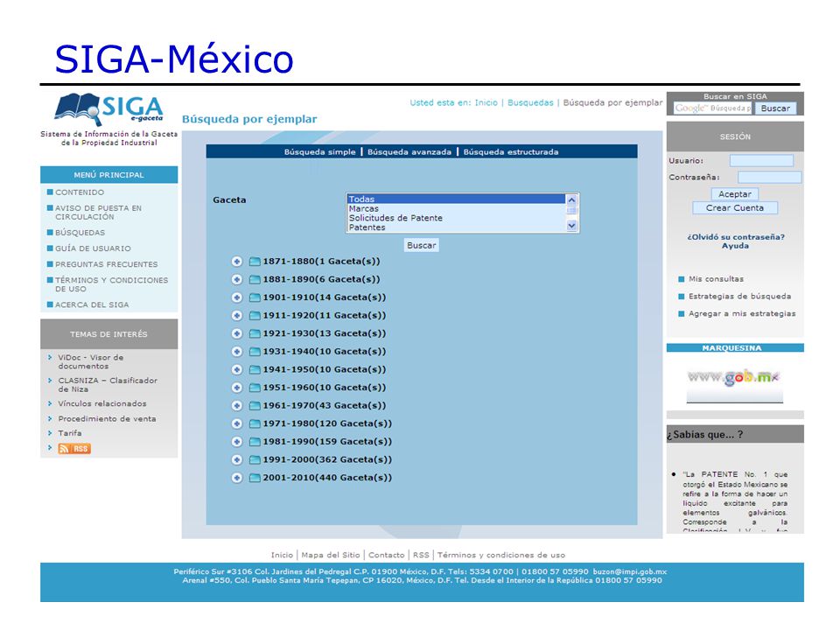Expand the 1901-1910 gazette decade
The width and height of the screenshot is (840, 630).
[237, 297]
